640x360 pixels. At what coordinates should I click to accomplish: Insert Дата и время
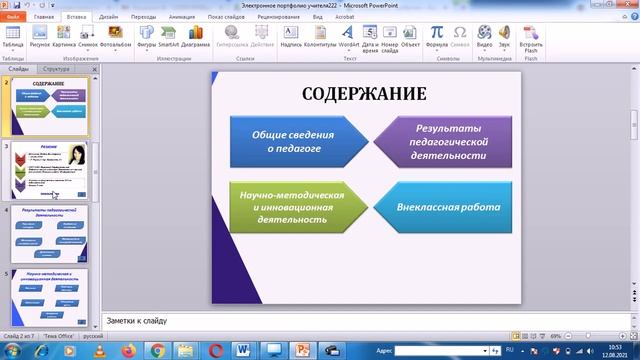[x=370, y=39]
